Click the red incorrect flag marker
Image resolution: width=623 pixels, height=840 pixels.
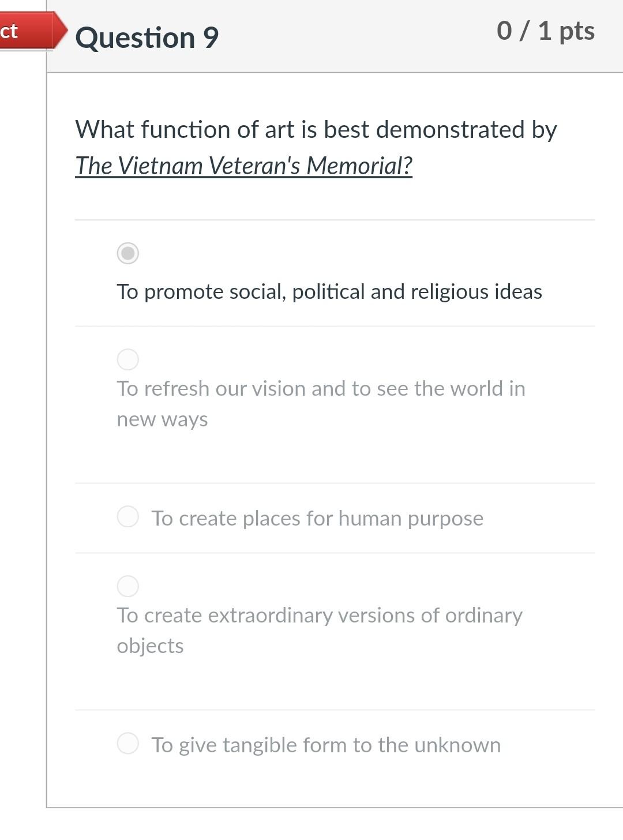pyautogui.click(x=29, y=31)
